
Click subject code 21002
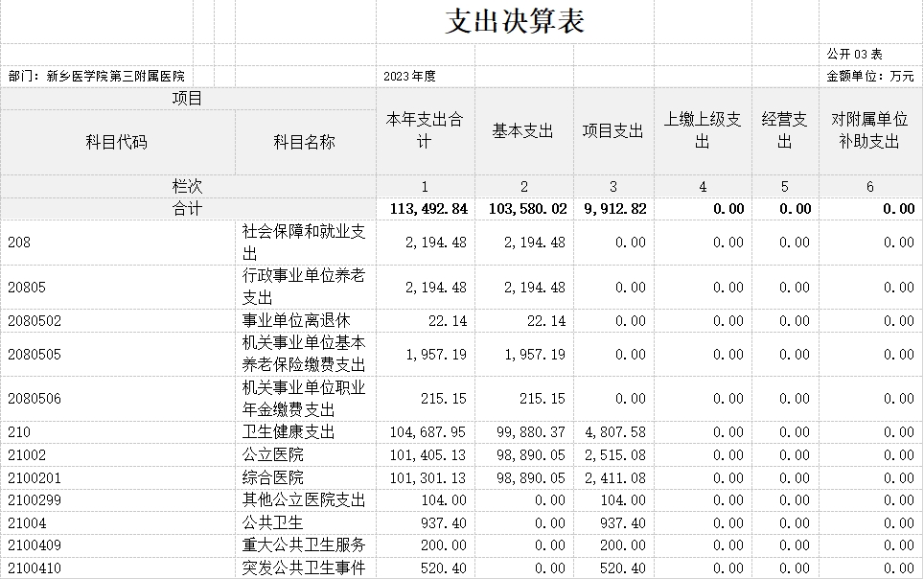point(27,455)
